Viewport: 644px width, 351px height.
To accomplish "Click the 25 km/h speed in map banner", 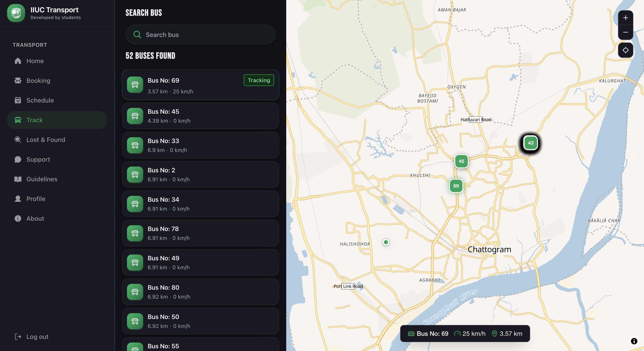I will [474, 334].
